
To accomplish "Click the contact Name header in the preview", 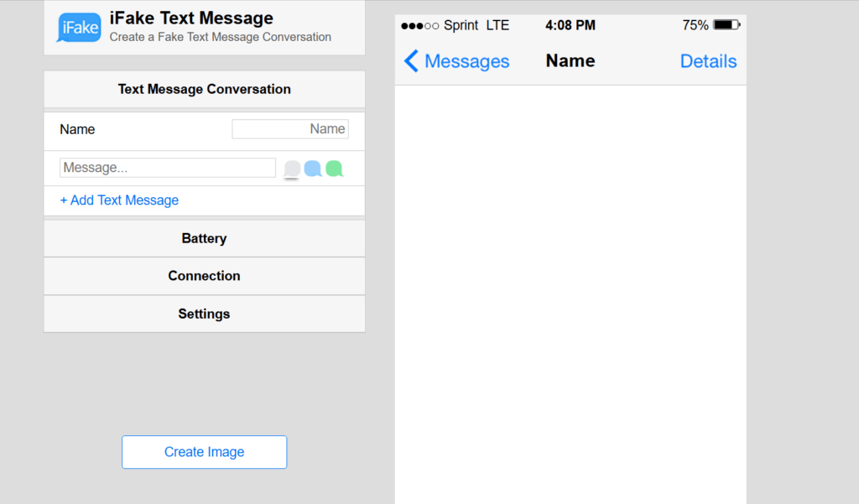I will [x=570, y=61].
